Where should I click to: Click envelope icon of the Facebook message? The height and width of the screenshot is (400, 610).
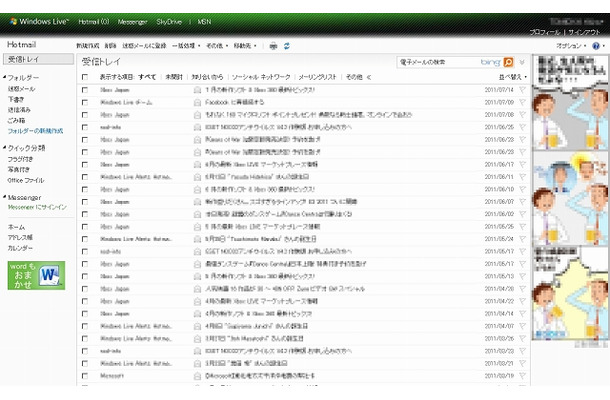[x=197, y=102]
